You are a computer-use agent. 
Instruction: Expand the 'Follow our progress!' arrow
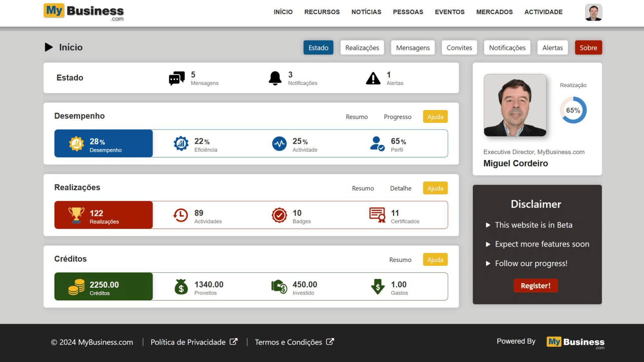tap(488, 264)
